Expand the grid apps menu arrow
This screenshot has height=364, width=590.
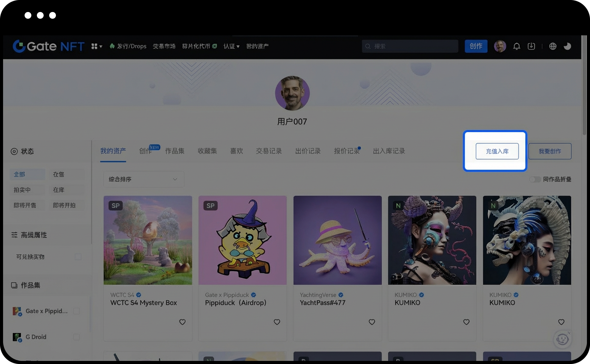point(100,46)
